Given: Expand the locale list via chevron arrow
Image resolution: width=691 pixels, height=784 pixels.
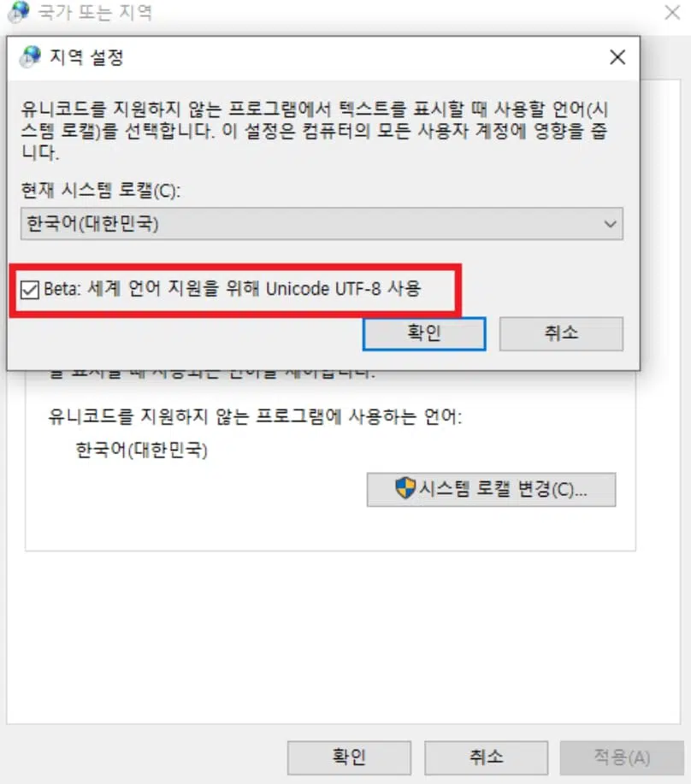Looking at the screenshot, I should [610, 223].
